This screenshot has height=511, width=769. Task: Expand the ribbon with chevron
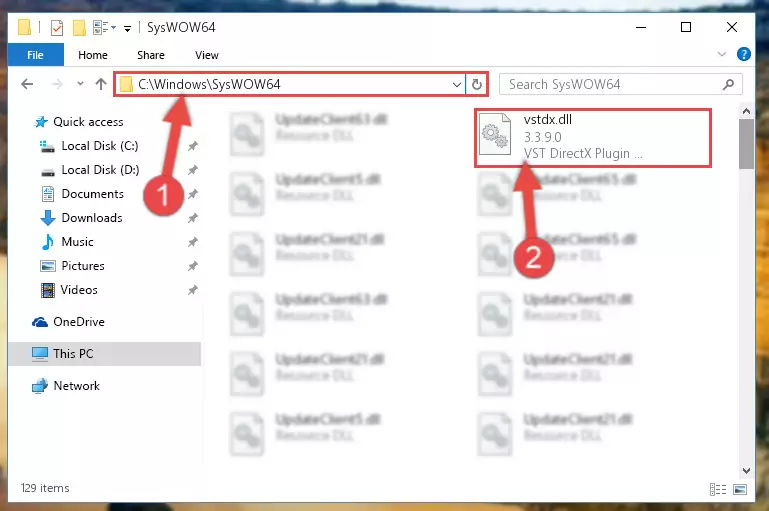(721, 54)
